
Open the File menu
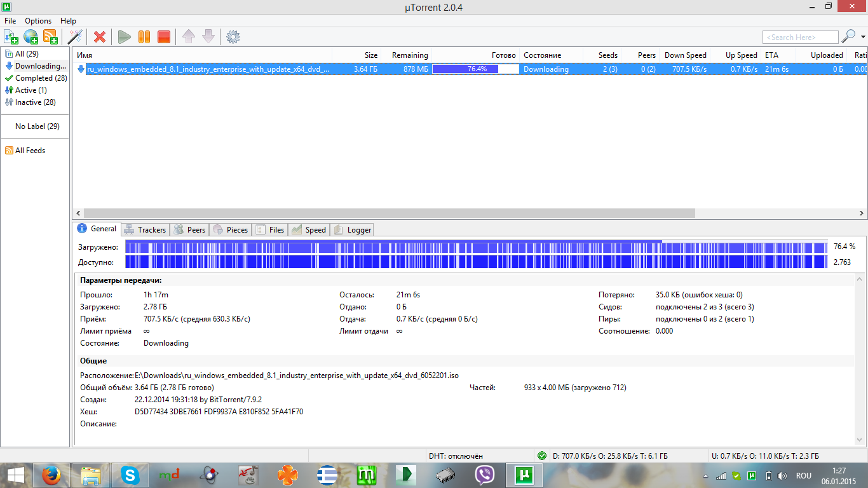tap(10, 21)
